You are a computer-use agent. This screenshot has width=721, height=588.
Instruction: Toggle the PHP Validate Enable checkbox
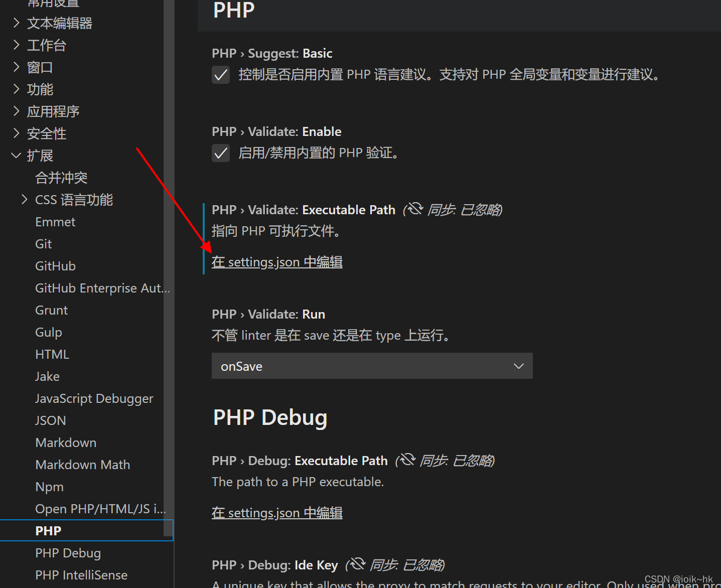coord(221,153)
